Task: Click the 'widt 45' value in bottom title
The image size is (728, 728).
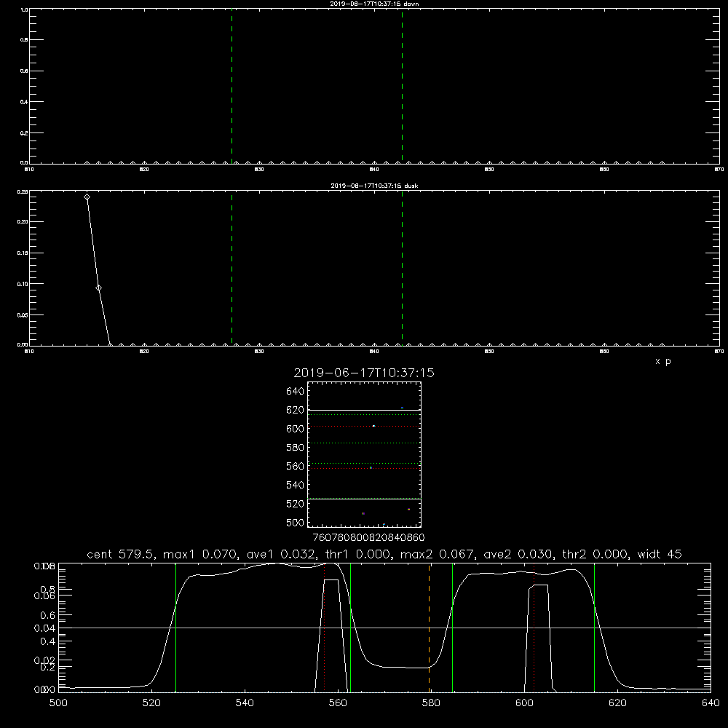Action: tap(660, 554)
